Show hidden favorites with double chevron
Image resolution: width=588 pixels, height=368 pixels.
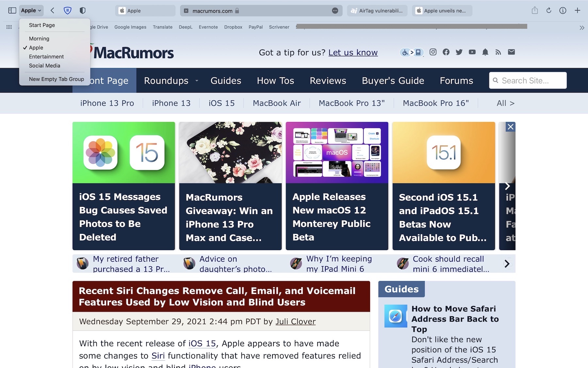[582, 27]
